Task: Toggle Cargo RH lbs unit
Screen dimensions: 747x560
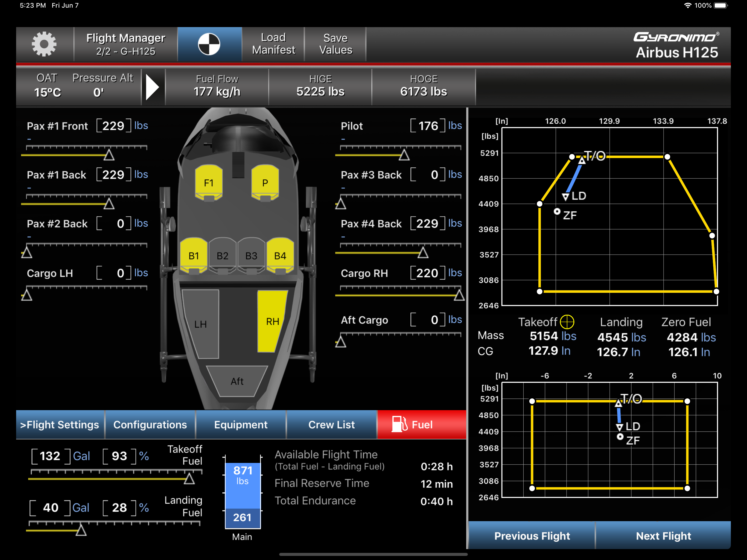Action: pyautogui.click(x=455, y=273)
